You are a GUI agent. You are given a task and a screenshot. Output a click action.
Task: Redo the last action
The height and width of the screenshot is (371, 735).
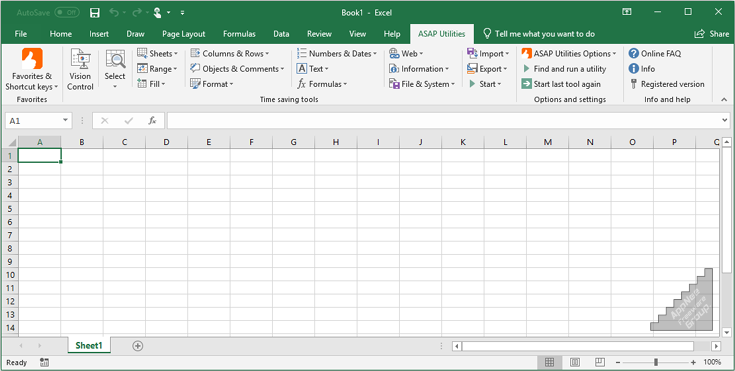click(136, 13)
